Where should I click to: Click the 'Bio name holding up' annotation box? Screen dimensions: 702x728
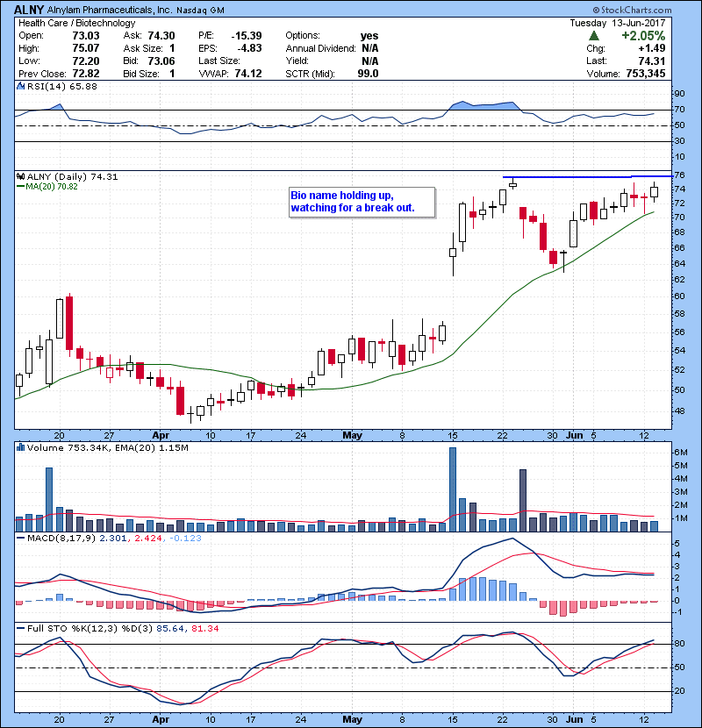[x=362, y=202]
